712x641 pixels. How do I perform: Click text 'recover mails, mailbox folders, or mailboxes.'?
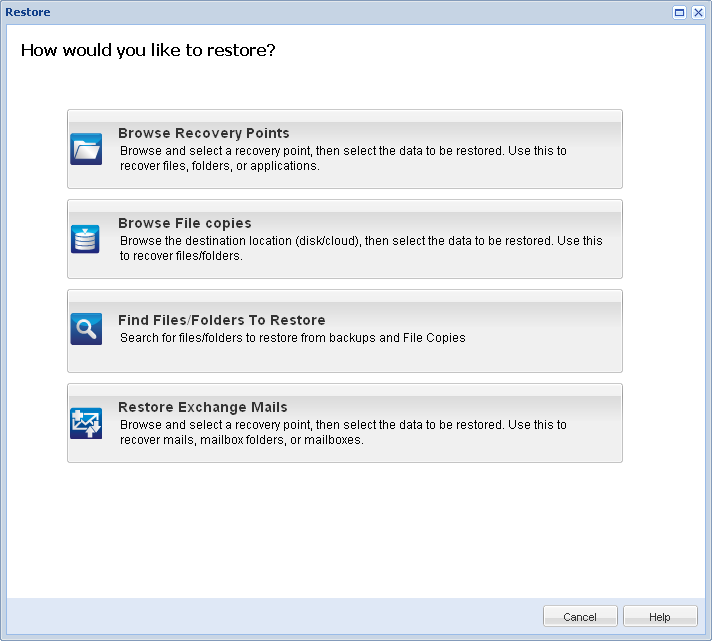tap(242, 439)
